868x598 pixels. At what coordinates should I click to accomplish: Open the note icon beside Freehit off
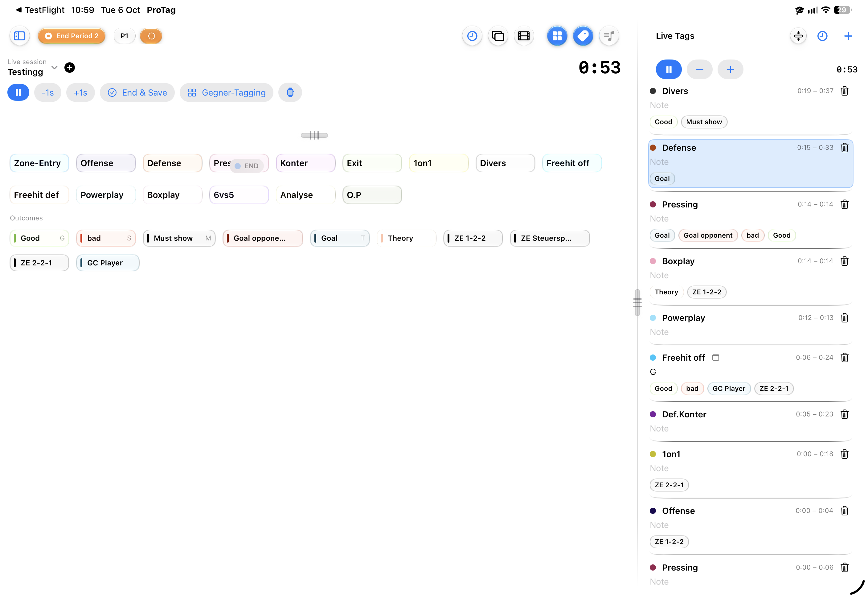pyautogui.click(x=715, y=358)
